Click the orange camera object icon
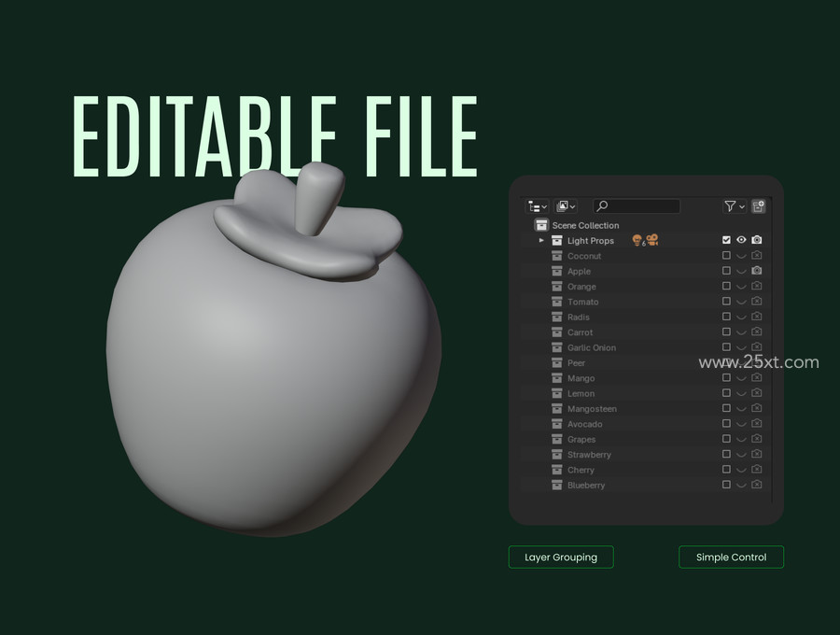 click(652, 241)
